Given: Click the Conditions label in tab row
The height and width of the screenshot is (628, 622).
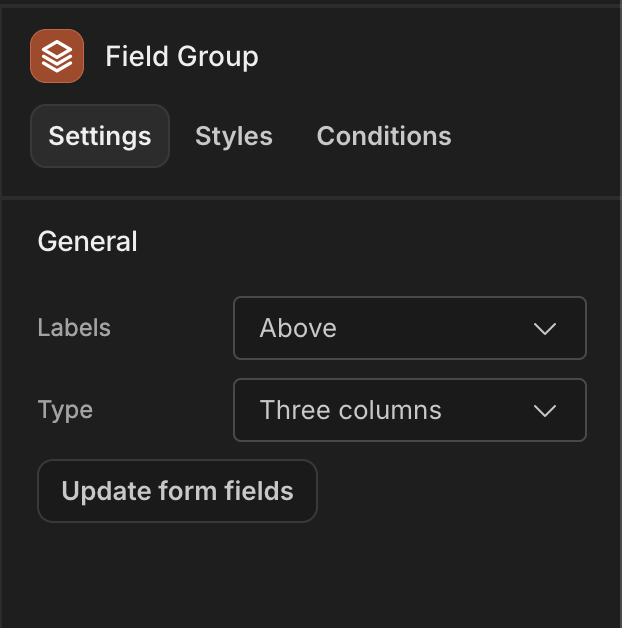Looking at the screenshot, I should (384, 136).
